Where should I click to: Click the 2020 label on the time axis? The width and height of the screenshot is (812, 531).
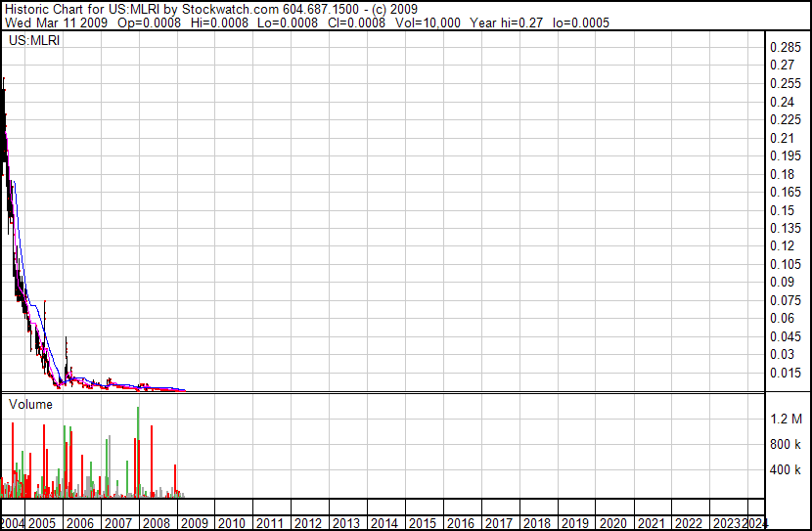point(612,523)
